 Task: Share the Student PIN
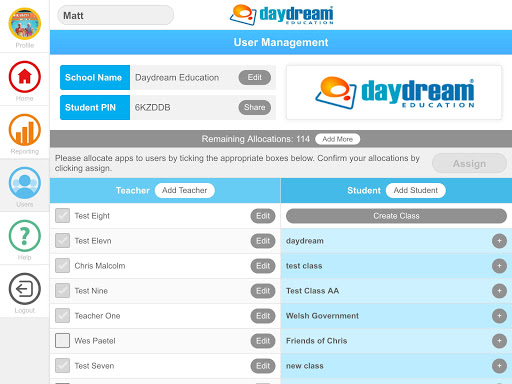pos(255,107)
